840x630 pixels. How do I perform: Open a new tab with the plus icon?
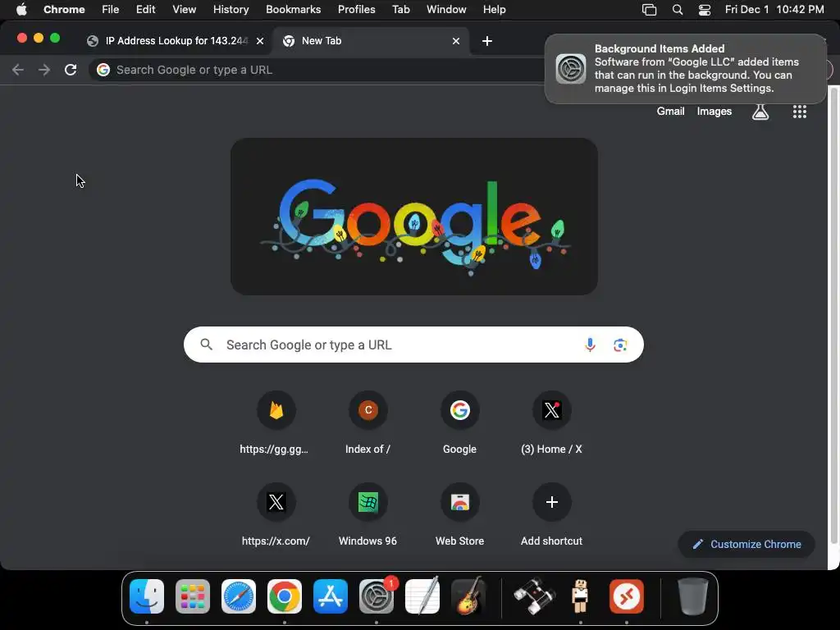point(487,41)
